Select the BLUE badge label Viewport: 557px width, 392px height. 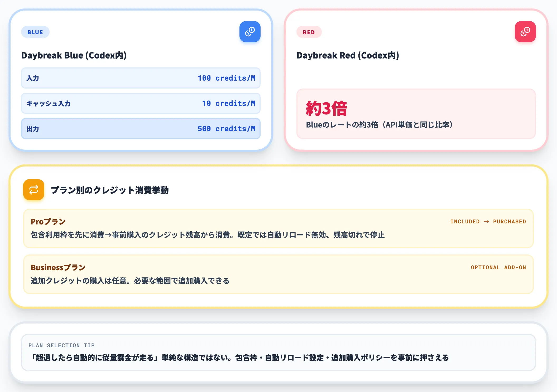35,32
